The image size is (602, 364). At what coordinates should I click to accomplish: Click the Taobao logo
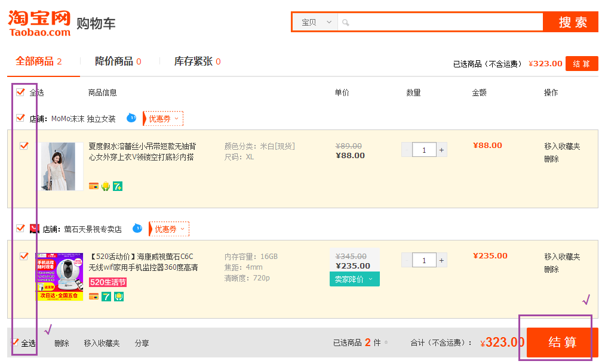[x=39, y=23]
